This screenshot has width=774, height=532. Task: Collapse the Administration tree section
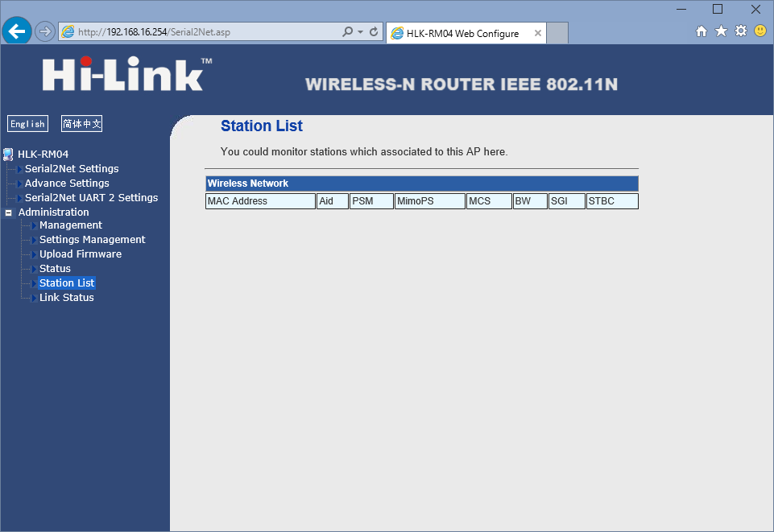[8, 213]
